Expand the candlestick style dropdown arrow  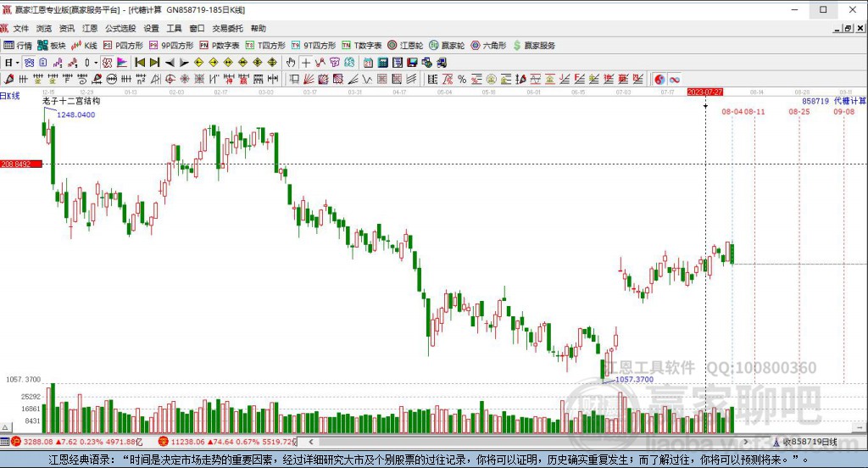pos(95,63)
